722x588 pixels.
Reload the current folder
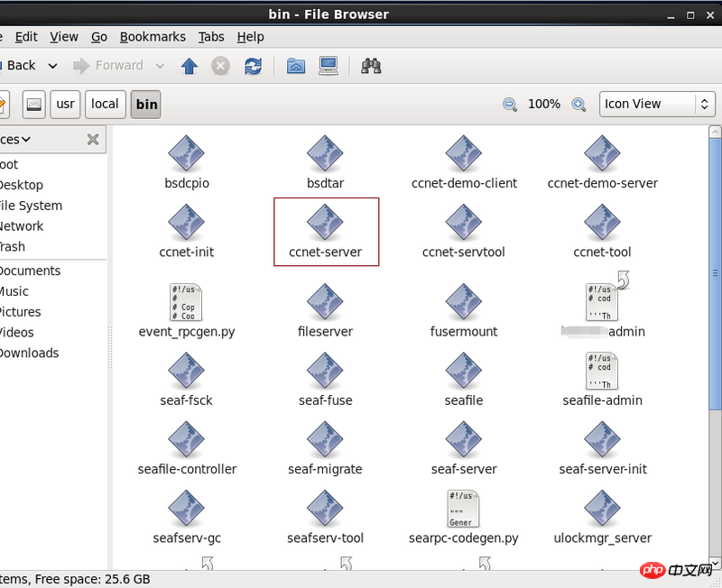[x=253, y=66]
